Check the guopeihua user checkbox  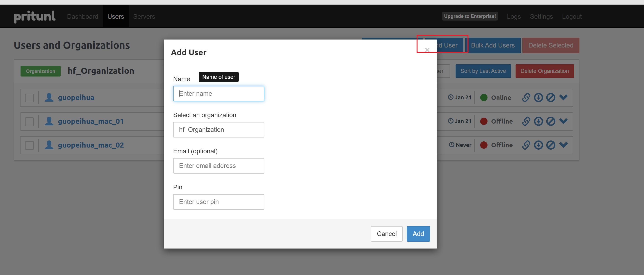29,98
